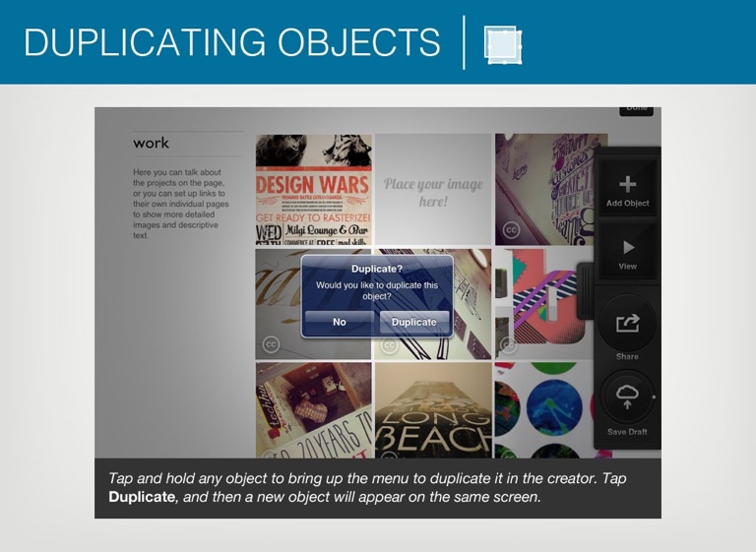Tap the Save Draft cloud icon
The height and width of the screenshot is (552, 756).
(x=627, y=398)
